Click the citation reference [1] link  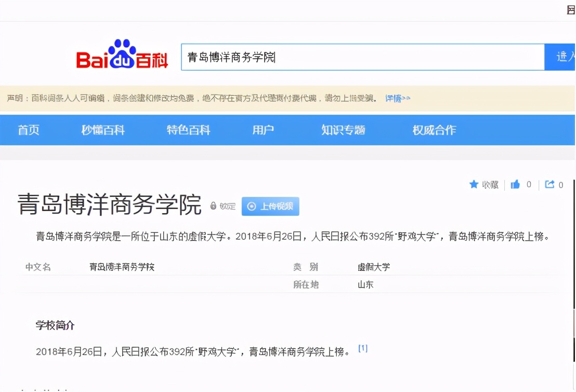(x=363, y=348)
